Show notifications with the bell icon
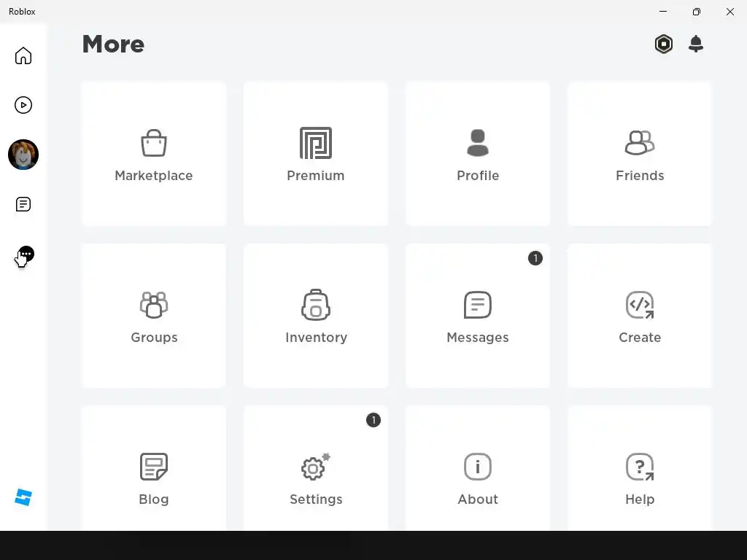This screenshot has width=747, height=560. pyautogui.click(x=696, y=44)
